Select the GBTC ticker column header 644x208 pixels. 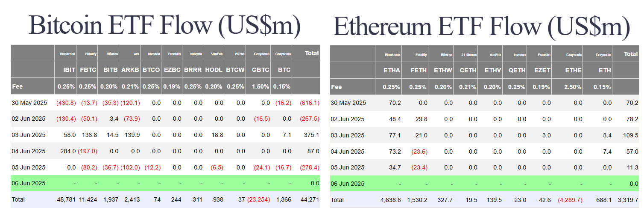click(x=259, y=70)
